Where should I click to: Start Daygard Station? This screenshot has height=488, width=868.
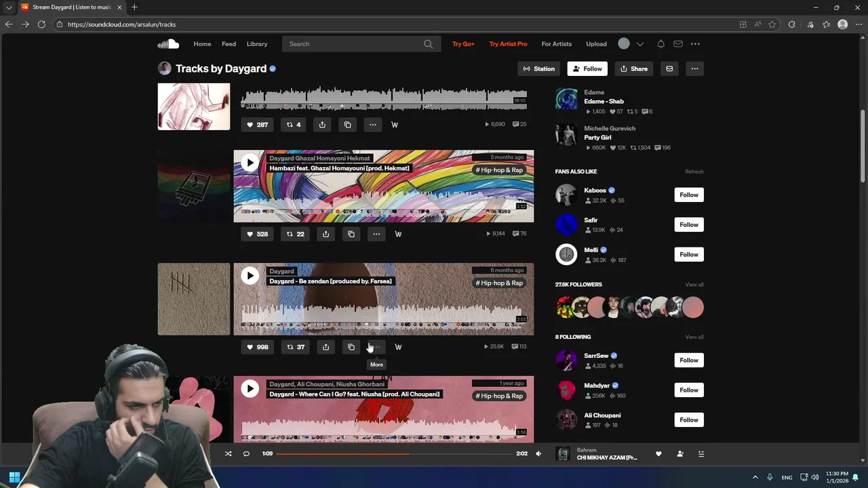(539, 68)
